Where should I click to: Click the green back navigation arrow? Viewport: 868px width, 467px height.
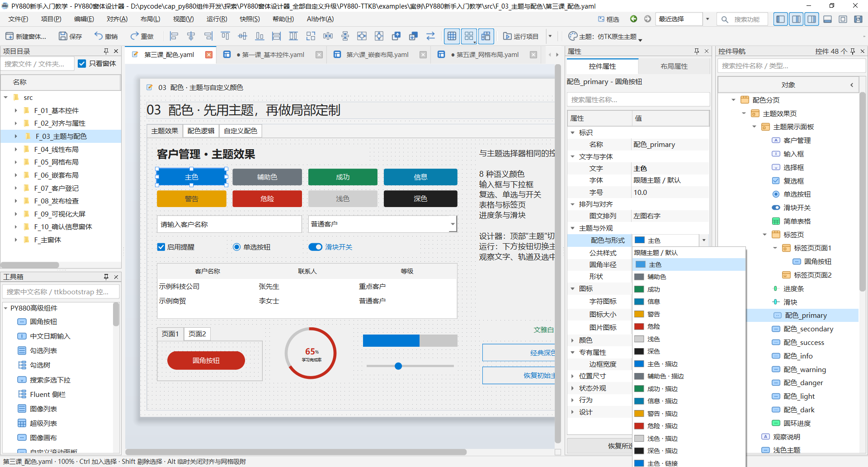[634, 19]
